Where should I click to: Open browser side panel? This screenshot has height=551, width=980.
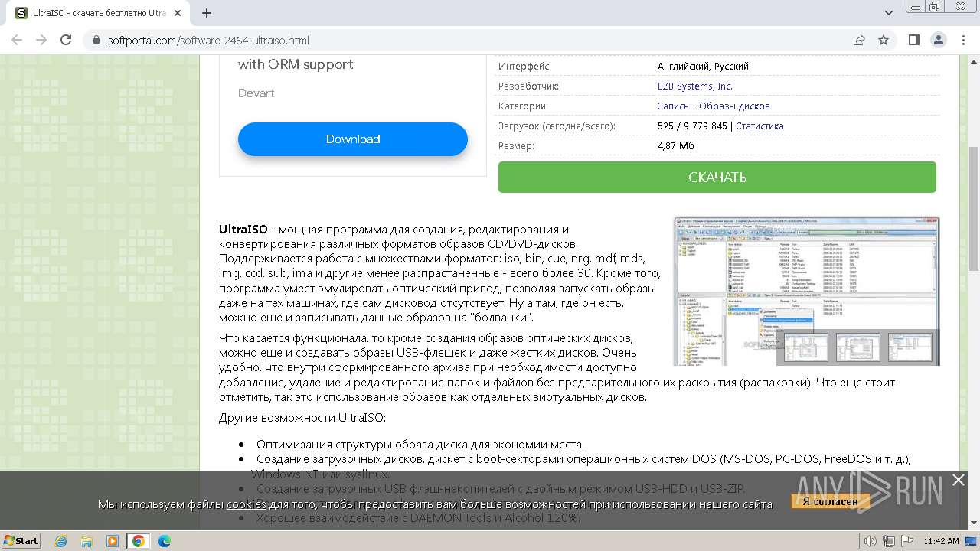pos(913,40)
